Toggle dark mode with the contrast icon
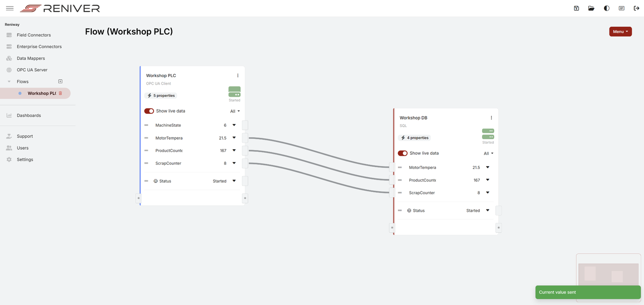Viewport: 644px width, 305px height. coord(606,8)
